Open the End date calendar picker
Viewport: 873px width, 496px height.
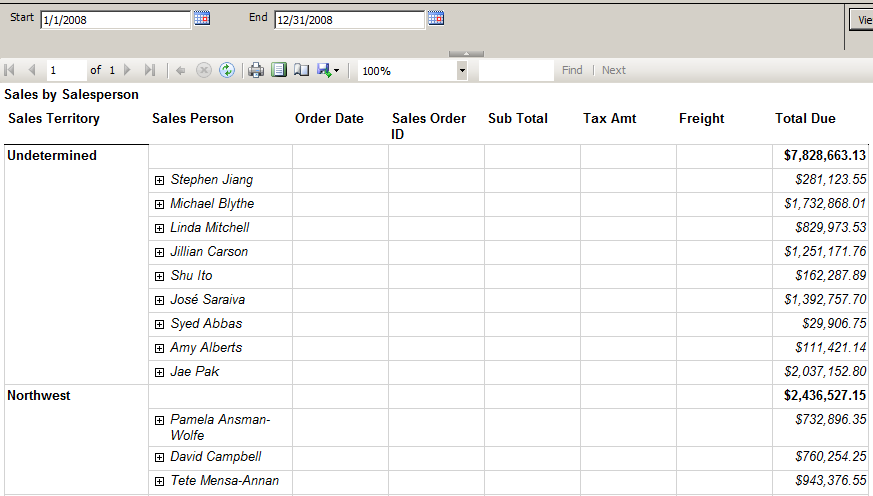435,18
